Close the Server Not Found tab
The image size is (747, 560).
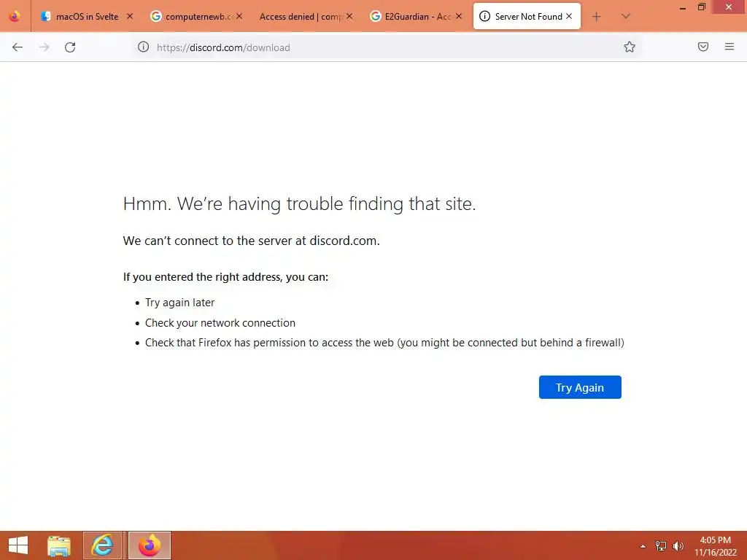569,16
